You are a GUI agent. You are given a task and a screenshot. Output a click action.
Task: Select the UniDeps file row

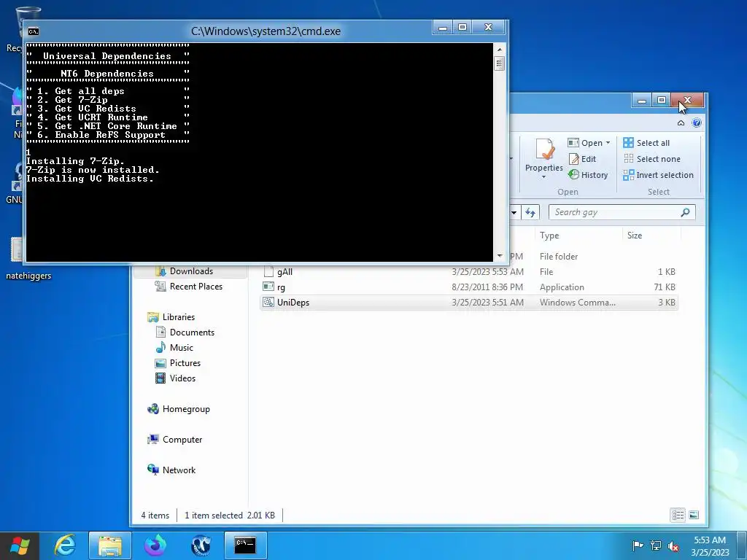coord(469,303)
